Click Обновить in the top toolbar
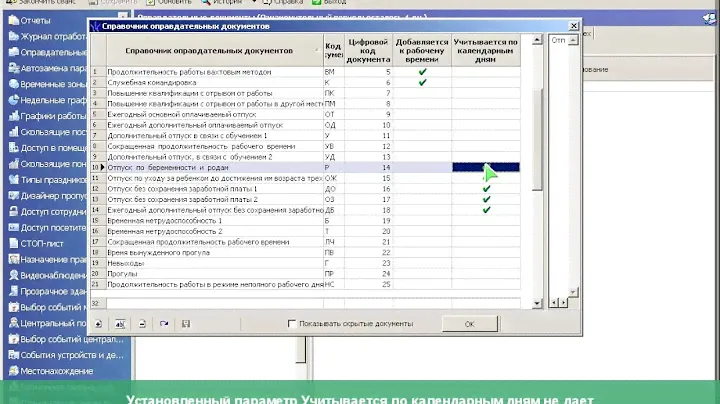Image resolution: width=720 pixels, height=404 pixels. (173, 2)
